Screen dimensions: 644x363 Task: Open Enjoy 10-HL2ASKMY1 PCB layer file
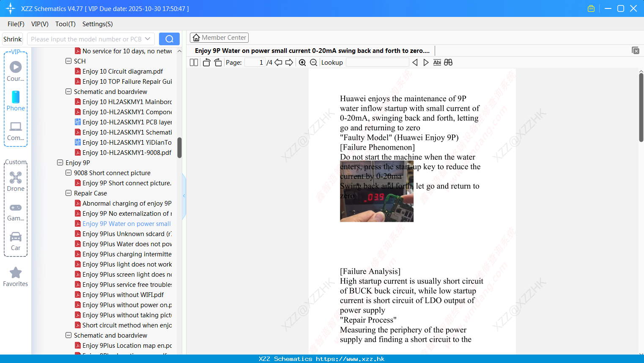point(127,122)
